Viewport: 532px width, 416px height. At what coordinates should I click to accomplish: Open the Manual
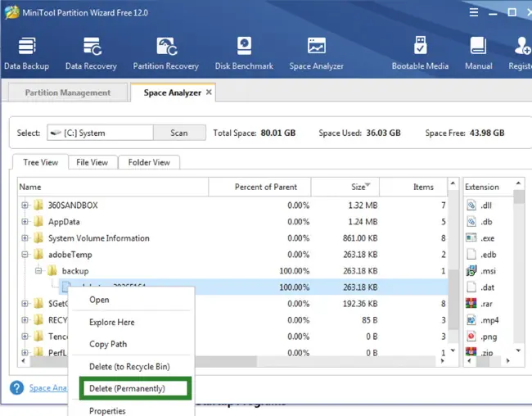(x=479, y=54)
